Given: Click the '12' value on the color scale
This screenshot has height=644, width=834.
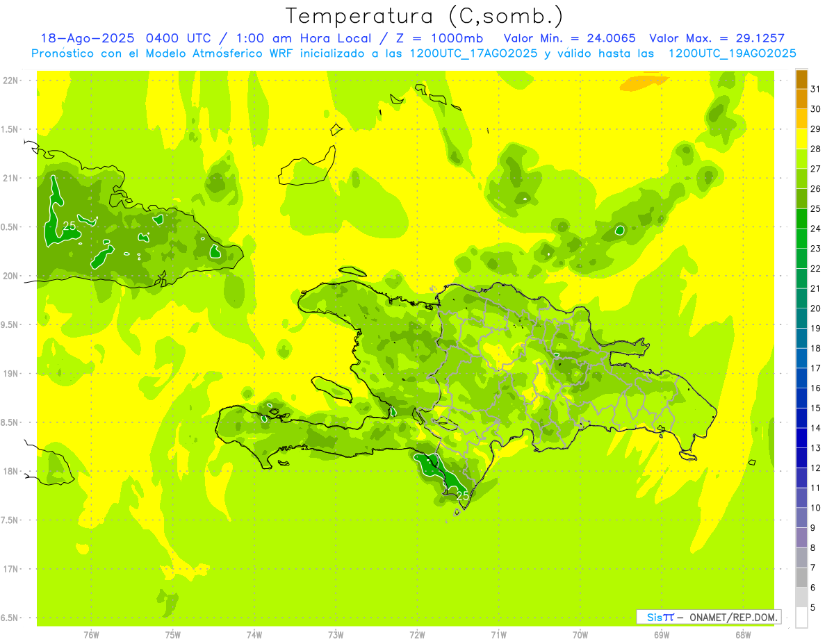Looking at the screenshot, I should tap(815, 468).
